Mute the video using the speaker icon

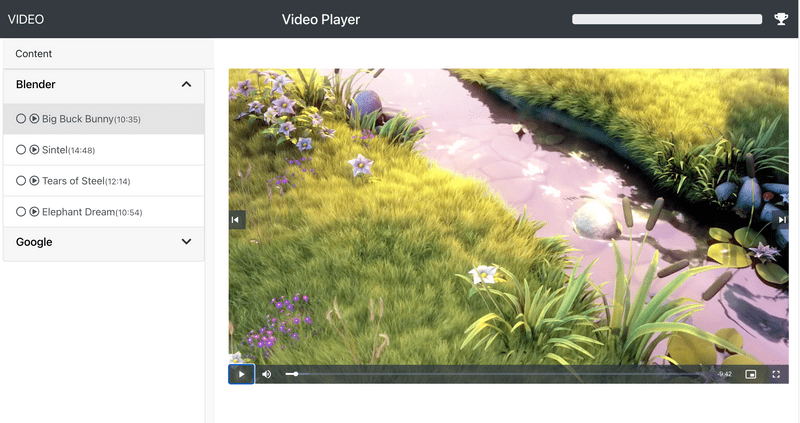pos(266,374)
